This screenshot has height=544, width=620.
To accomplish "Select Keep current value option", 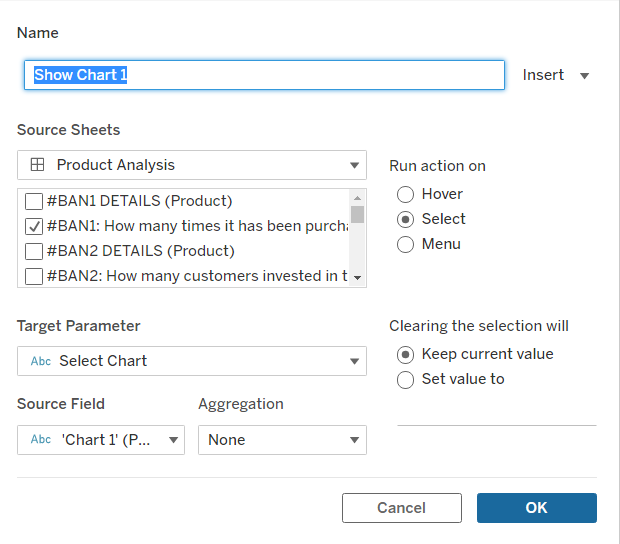I will (406, 354).
